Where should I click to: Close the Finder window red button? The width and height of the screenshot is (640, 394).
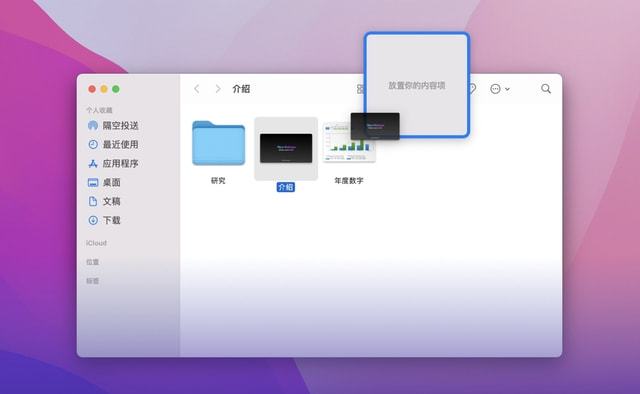(x=92, y=89)
